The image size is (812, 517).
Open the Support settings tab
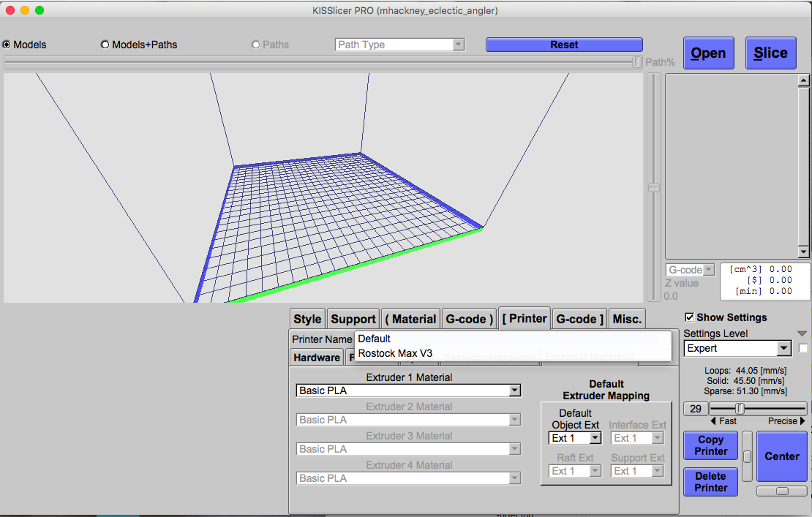pyautogui.click(x=353, y=319)
